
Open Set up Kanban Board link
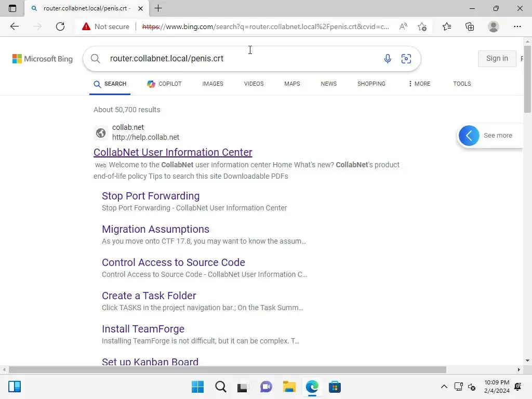[150, 362]
